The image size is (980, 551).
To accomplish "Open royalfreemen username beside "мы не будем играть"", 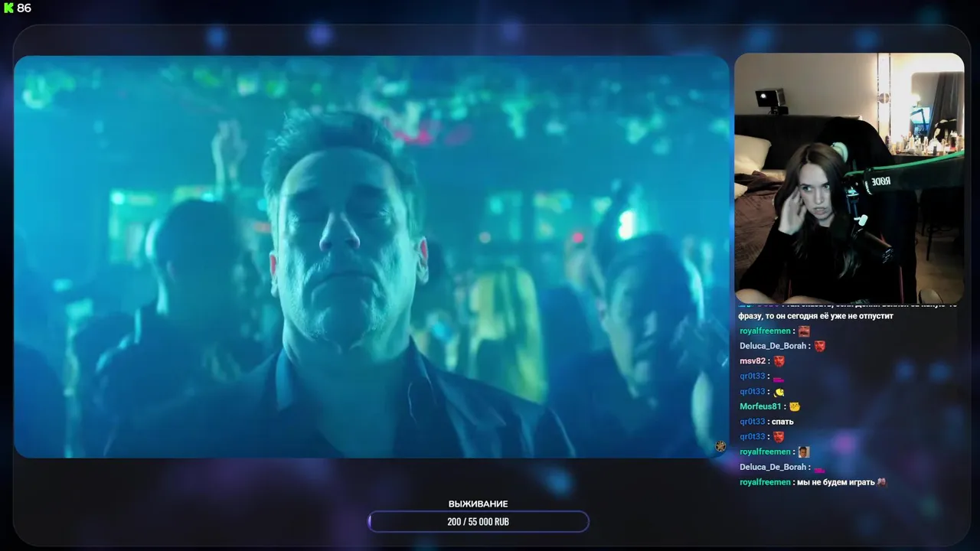I will 765,482.
